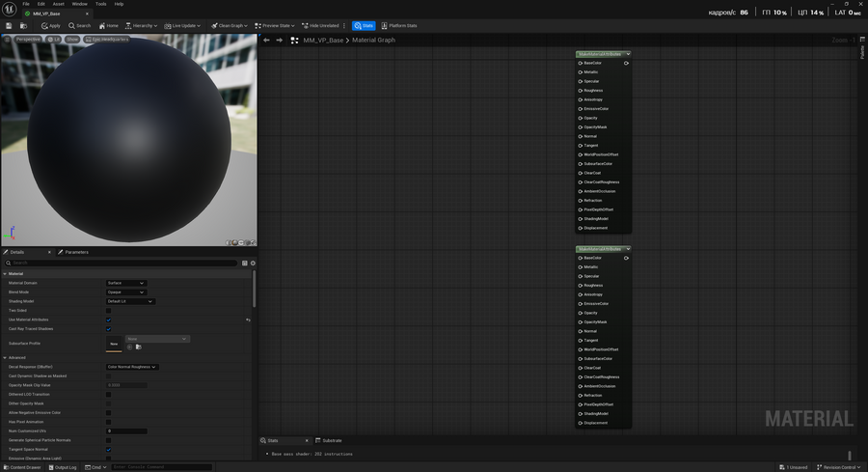This screenshot has height=472, width=868.
Task: Open the Shading Model dropdown
Action: pyautogui.click(x=129, y=301)
